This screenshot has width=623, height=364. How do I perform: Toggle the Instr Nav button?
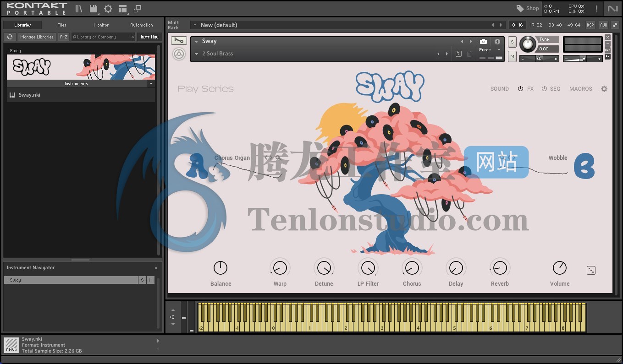coord(149,37)
